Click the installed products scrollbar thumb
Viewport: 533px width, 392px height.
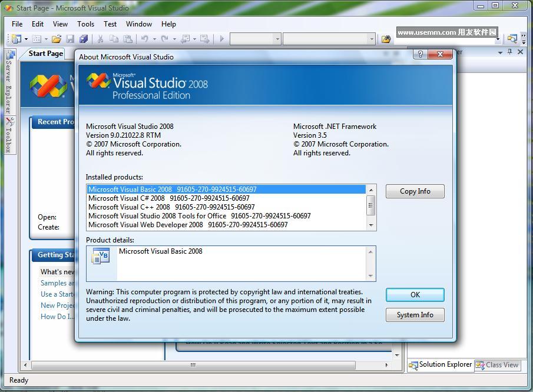click(371, 205)
